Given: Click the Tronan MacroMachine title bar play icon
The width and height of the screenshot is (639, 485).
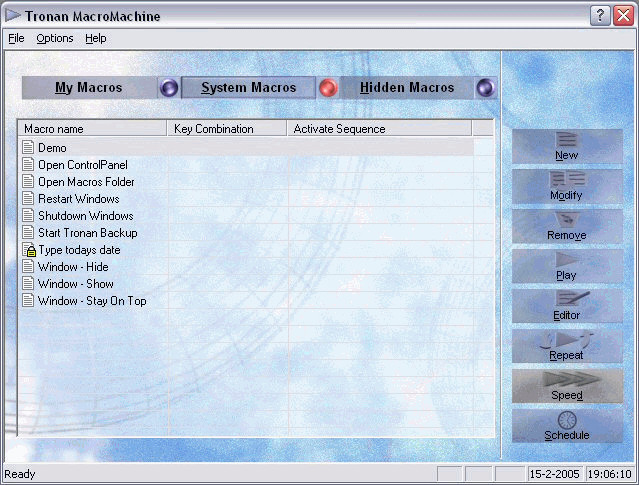Looking at the screenshot, I should tap(13, 15).
